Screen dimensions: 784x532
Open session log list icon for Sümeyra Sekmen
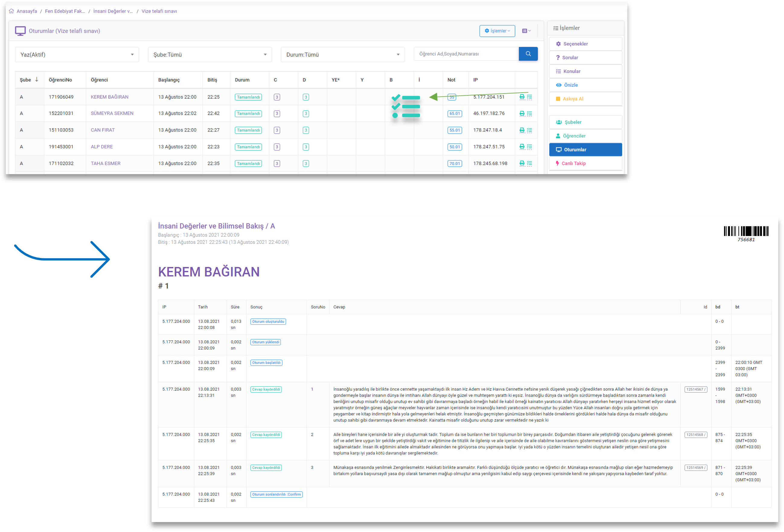click(x=530, y=114)
